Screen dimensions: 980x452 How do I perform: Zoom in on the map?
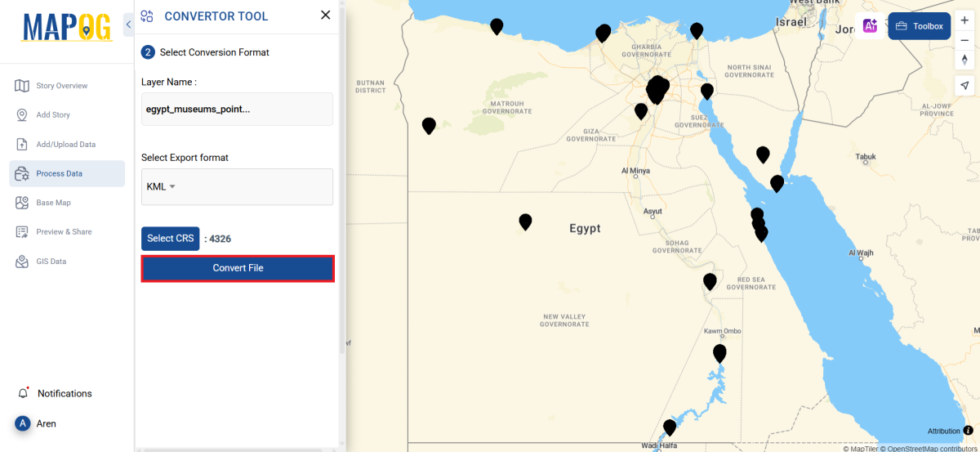(x=964, y=20)
